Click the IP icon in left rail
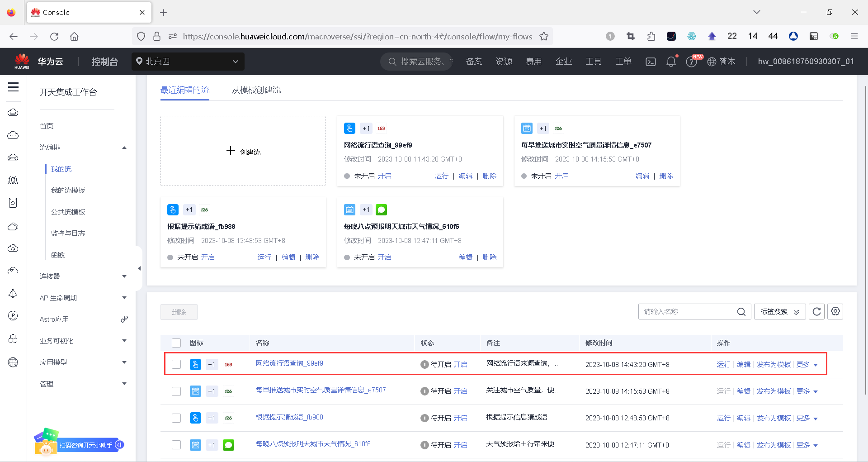Screen dimensions: 868x462 click(13, 316)
